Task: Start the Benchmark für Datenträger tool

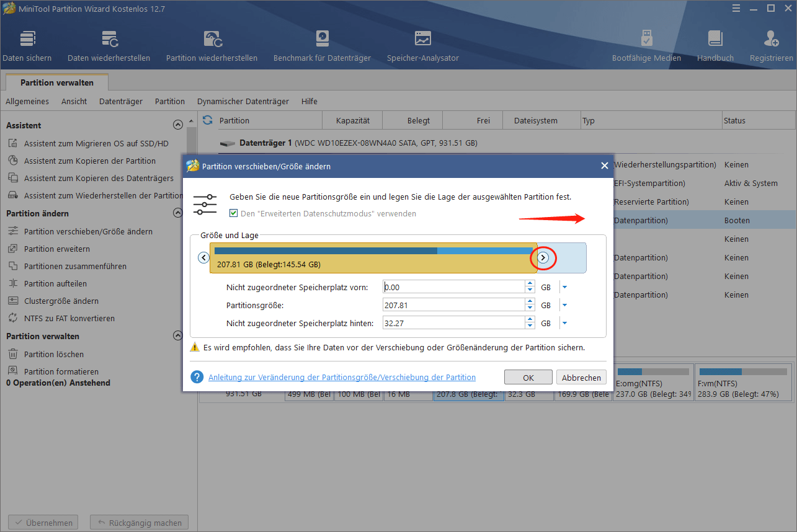Action: 322,45
